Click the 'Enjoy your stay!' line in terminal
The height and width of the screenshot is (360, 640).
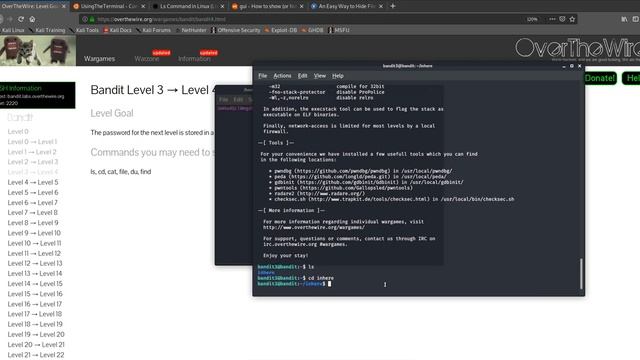[286, 256]
